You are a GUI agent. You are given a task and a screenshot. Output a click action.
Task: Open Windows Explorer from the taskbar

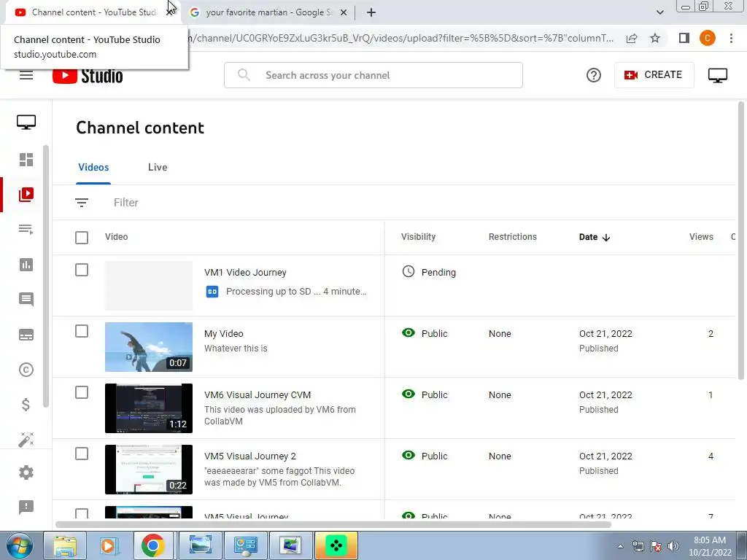click(x=65, y=545)
